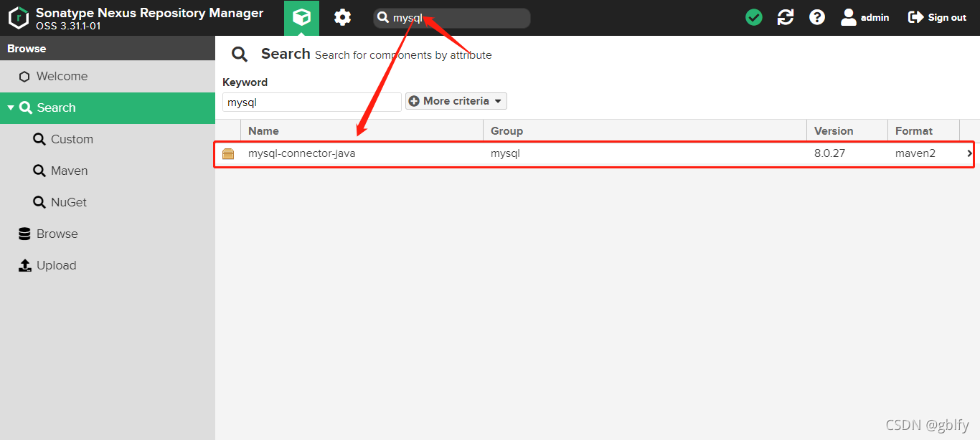
Task: Open Welcome in the sidebar
Action: (108, 76)
